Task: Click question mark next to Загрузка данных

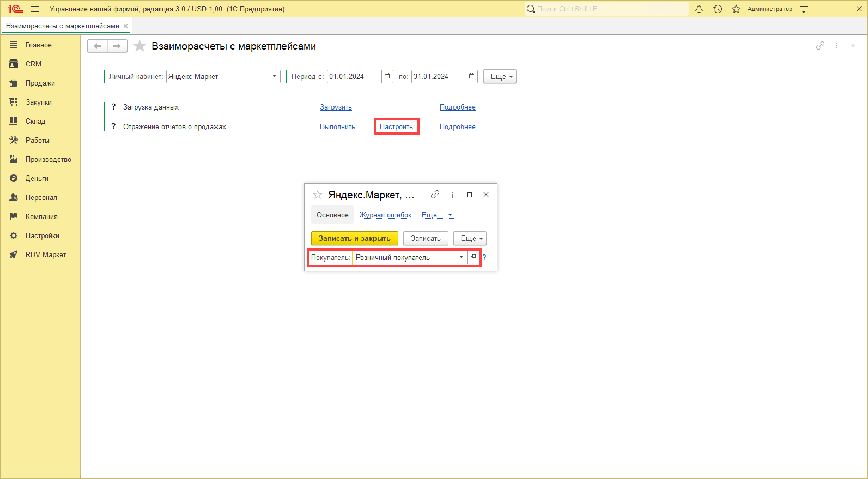Action: click(x=113, y=107)
